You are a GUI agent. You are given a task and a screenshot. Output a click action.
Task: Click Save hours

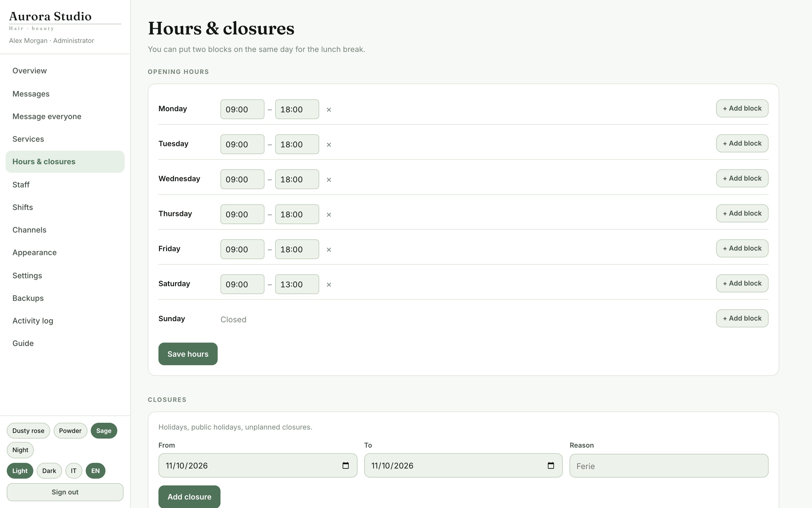[188, 354]
